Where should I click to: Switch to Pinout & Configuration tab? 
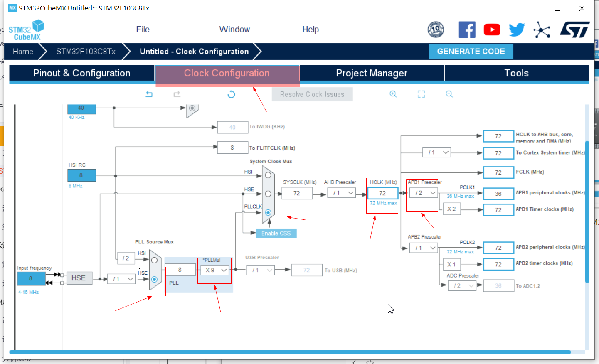[82, 73]
